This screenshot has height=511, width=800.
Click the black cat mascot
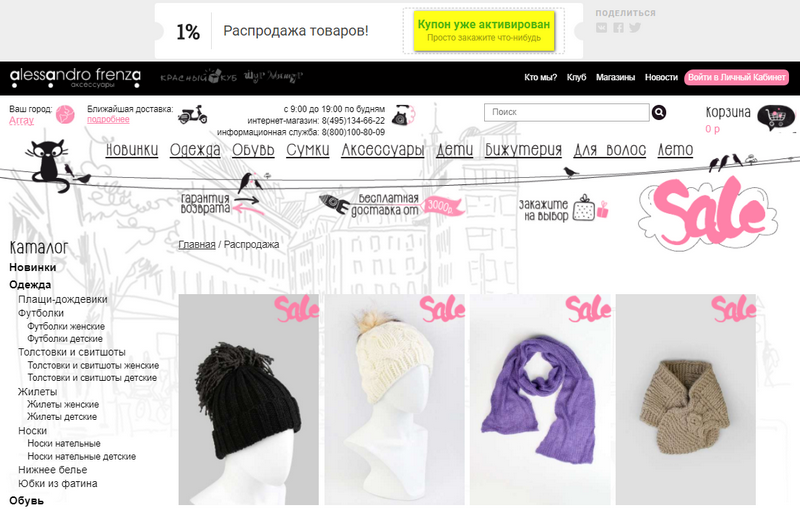click(48, 166)
